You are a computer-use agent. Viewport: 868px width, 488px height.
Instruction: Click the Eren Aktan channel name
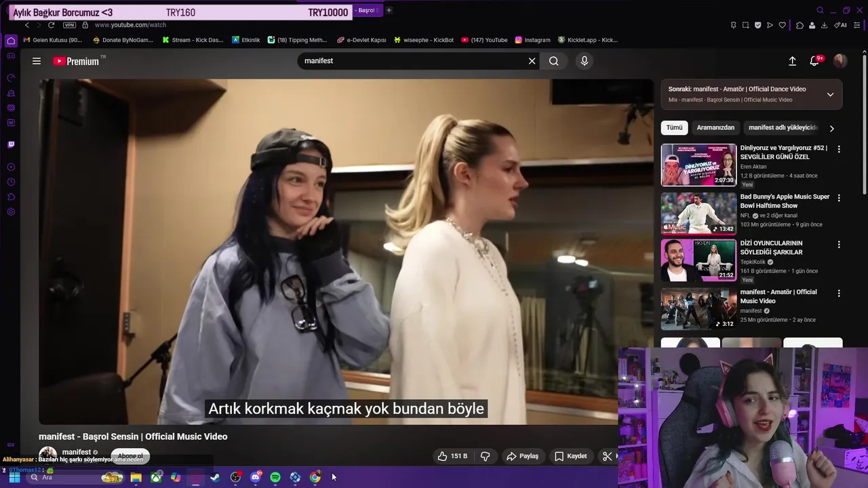(753, 167)
